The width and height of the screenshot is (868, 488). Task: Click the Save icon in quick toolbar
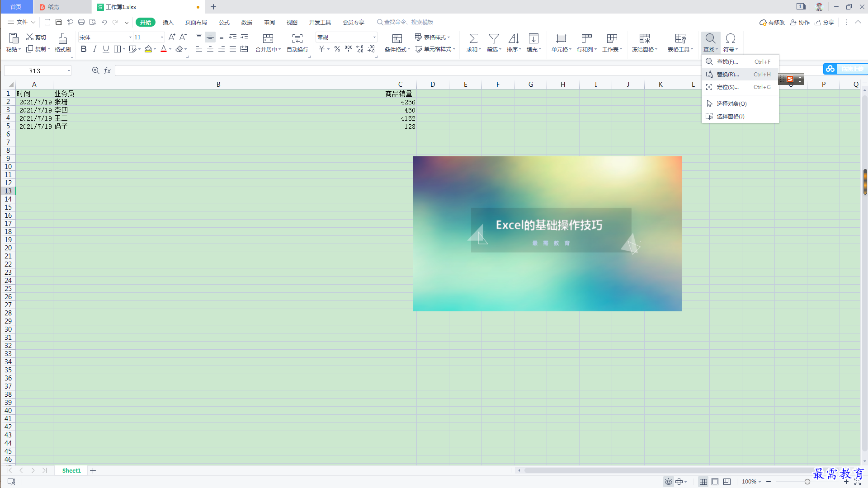(59, 22)
